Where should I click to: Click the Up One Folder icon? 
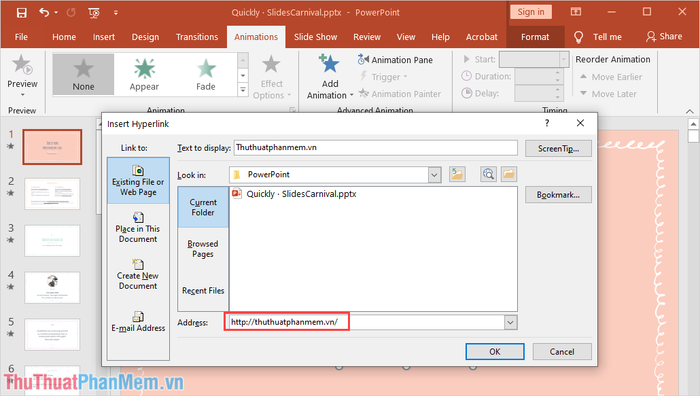tap(457, 174)
